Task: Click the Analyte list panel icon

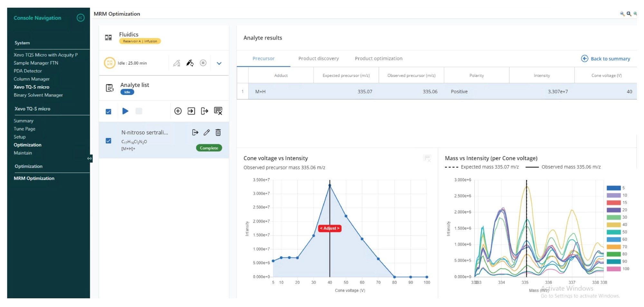Action: tap(109, 88)
